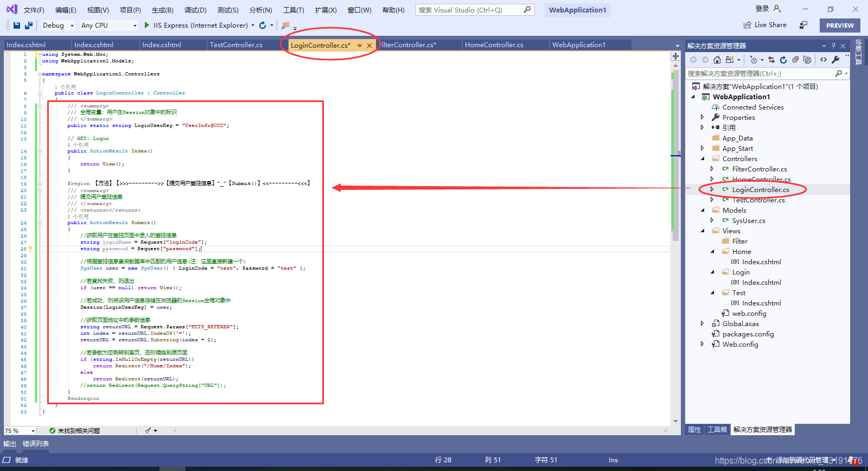Image resolution: width=868 pixels, height=471 pixels.
Task: Click the Solution Explorer Refresh icon
Action: pos(783,60)
